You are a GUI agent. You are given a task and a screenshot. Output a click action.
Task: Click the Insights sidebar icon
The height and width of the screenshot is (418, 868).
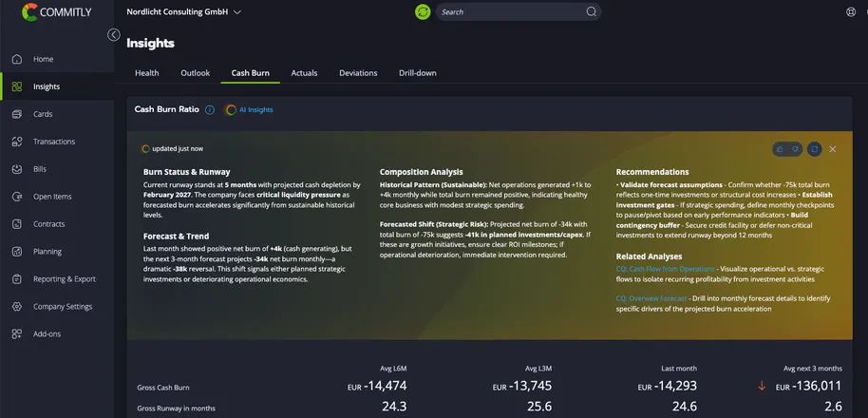click(x=17, y=86)
